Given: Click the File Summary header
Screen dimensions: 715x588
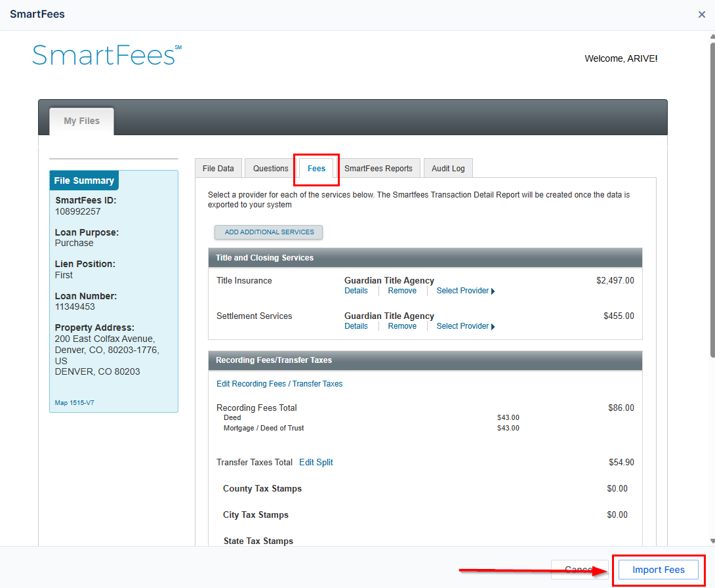Looking at the screenshot, I should coord(84,180).
